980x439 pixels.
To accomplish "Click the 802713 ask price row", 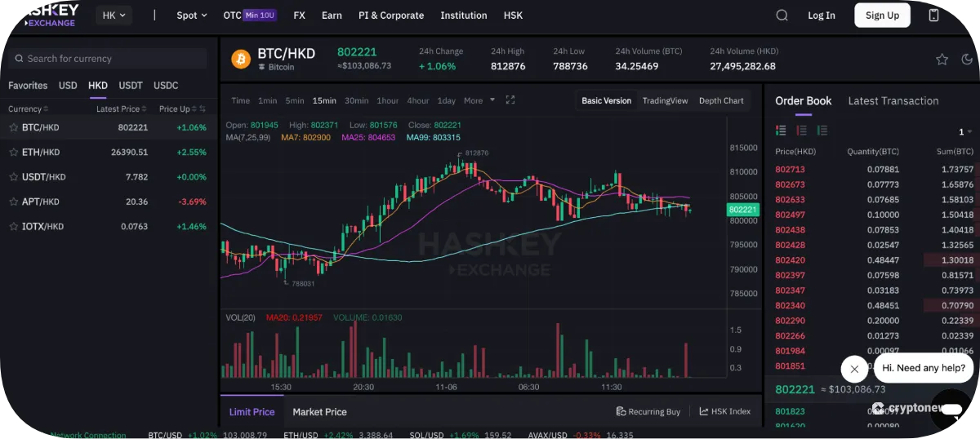I will point(874,170).
